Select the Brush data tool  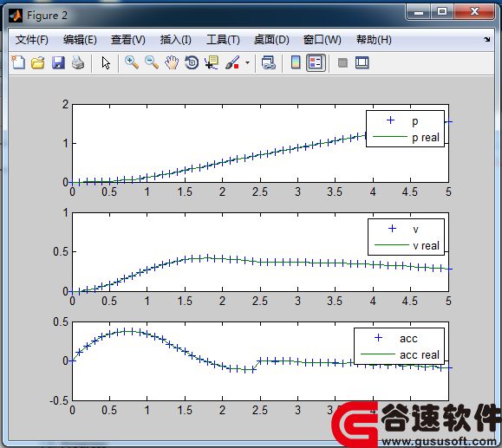tap(232, 62)
